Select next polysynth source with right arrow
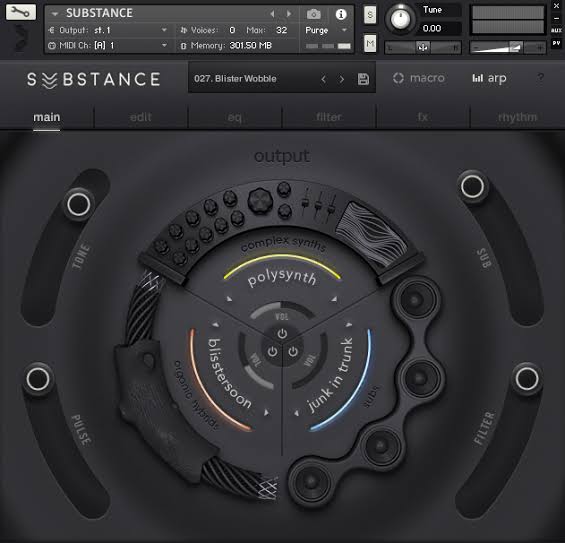 point(334,299)
